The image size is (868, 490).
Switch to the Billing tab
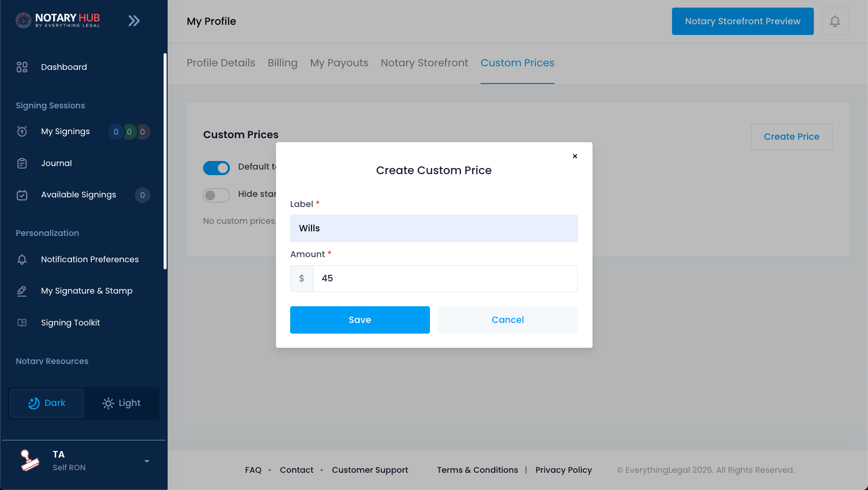pos(283,63)
